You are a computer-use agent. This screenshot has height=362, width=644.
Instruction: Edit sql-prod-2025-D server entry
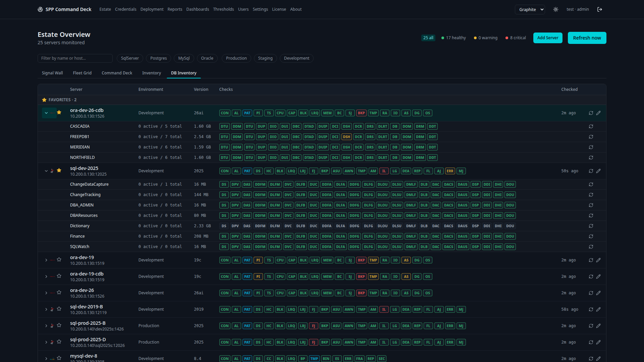click(598, 342)
